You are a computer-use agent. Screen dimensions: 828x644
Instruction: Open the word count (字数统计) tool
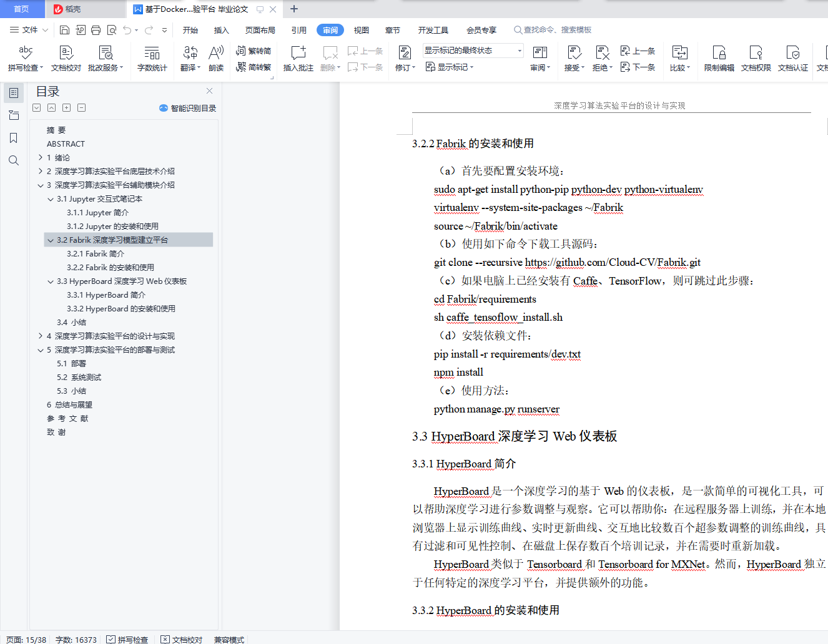click(152, 59)
